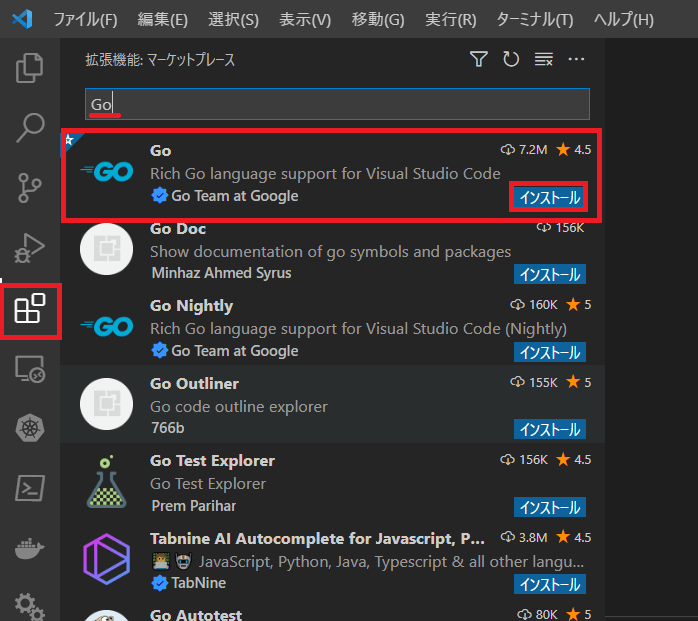This screenshot has width=698, height=621.
Task: Open the Kubernetes view
Action: click(x=30, y=428)
